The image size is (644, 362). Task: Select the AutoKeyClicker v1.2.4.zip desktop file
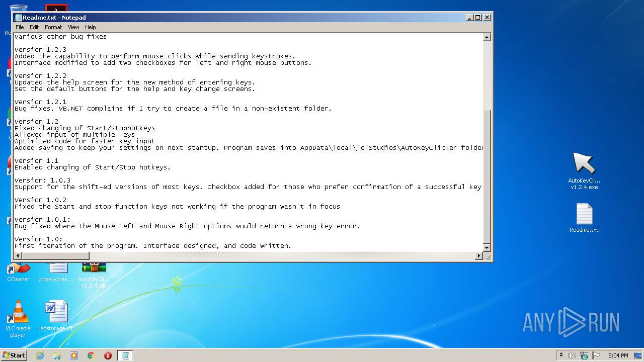(94, 276)
